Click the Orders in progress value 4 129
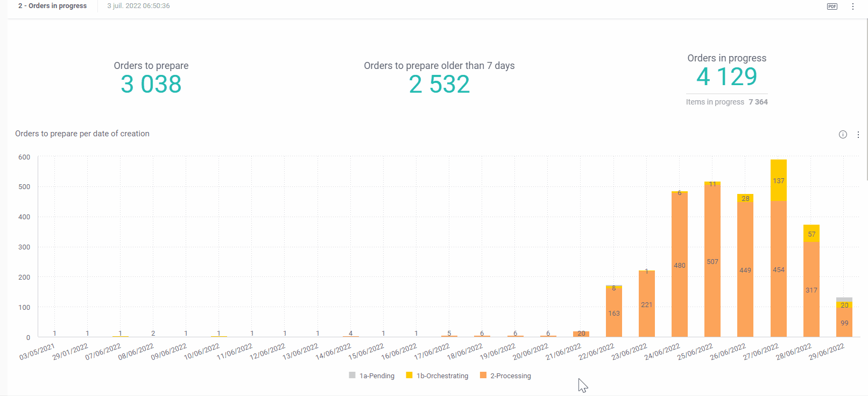868x396 pixels. click(726, 77)
